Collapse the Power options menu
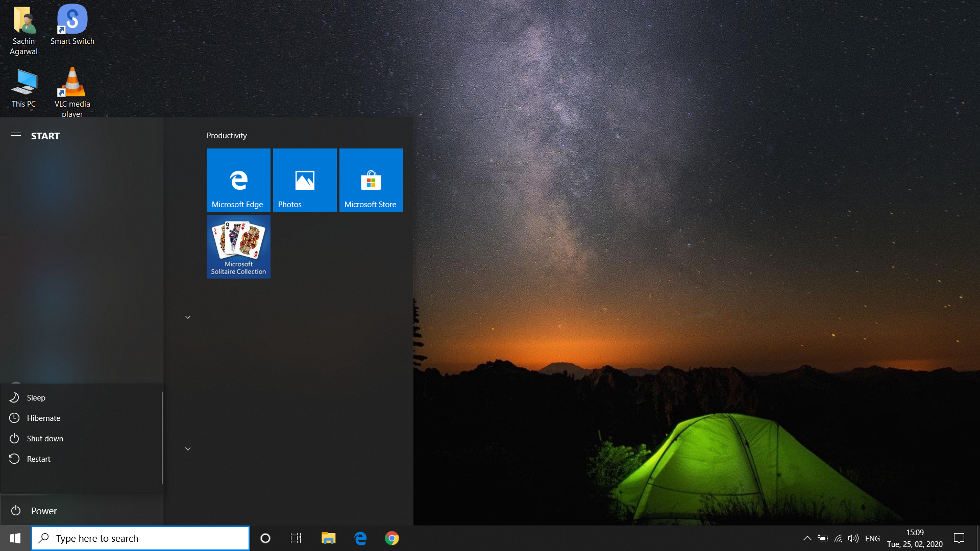The height and width of the screenshot is (551, 980). [43, 511]
